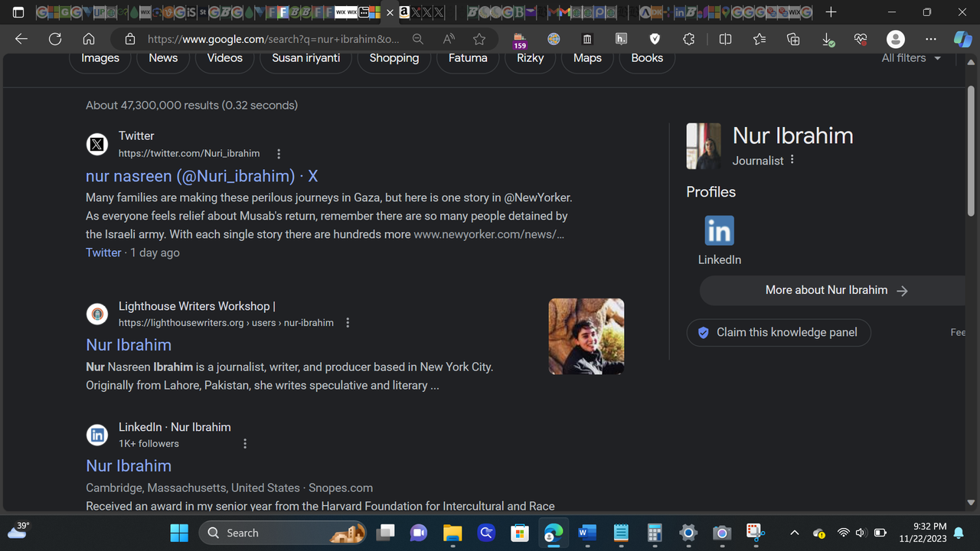Show hidden system tray icons
980x551 pixels.
tap(794, 533)
